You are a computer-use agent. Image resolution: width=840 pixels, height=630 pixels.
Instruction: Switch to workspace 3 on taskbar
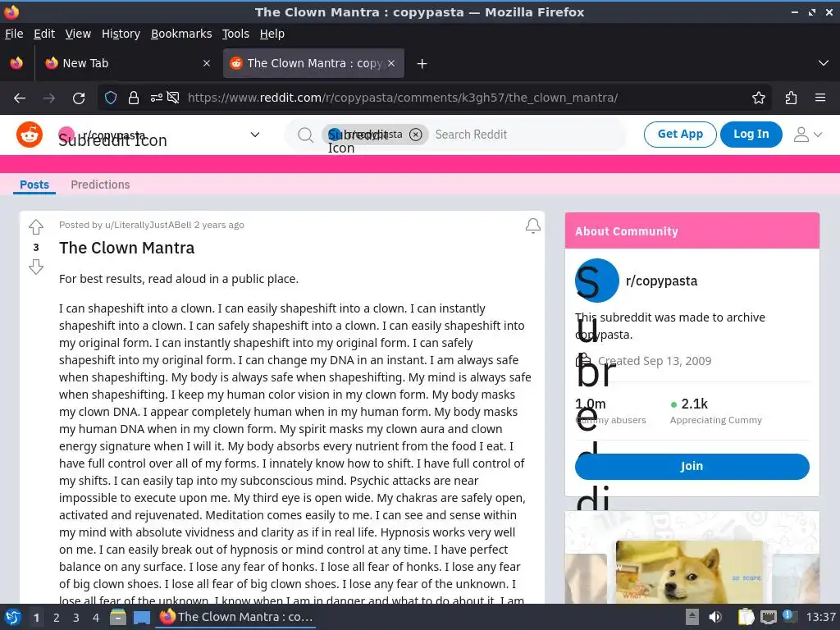(x=76, y=617)
